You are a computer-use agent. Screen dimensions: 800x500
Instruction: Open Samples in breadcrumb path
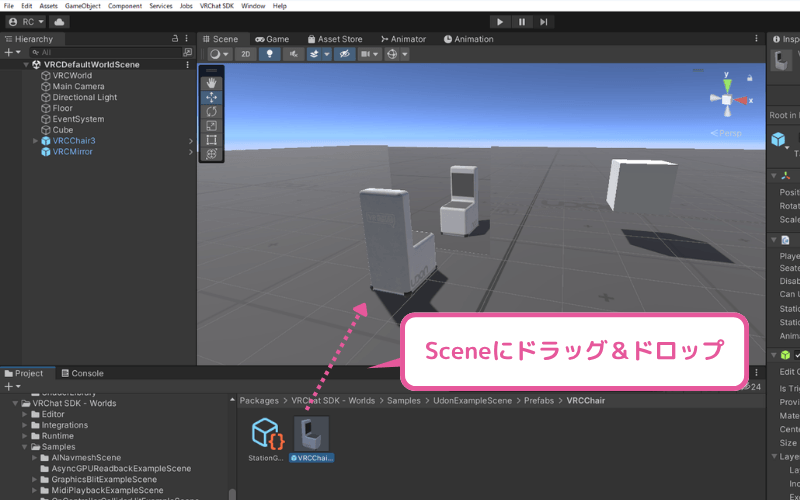point(404,401)
